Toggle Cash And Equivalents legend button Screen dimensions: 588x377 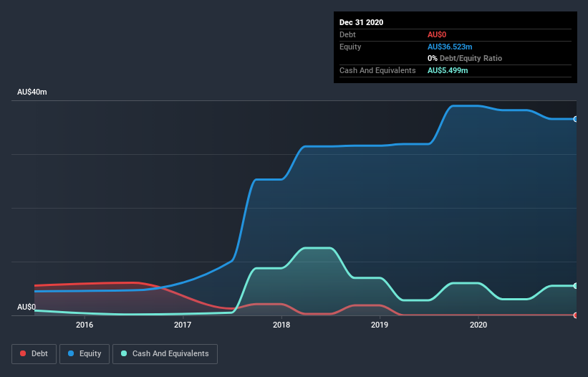pyautogui.click(x=165, y=354)
